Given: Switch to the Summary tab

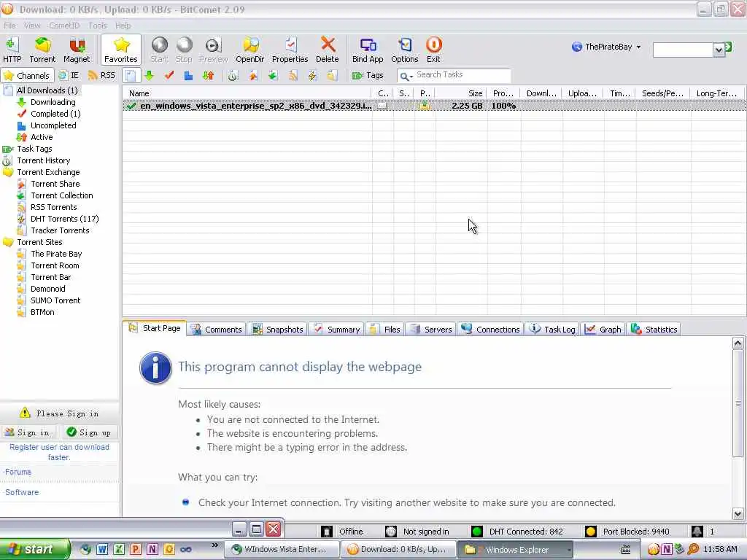Looking at the screenshot, I should click(x=337, y=329).
